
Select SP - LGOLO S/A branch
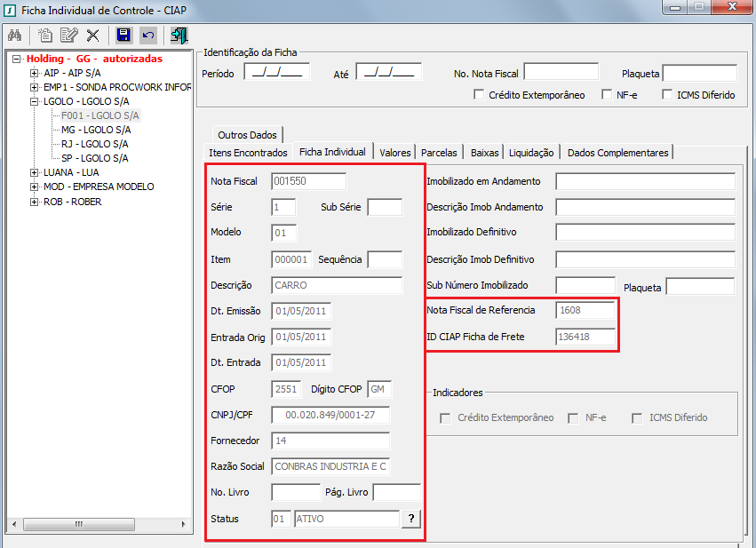tap(94, 158)
